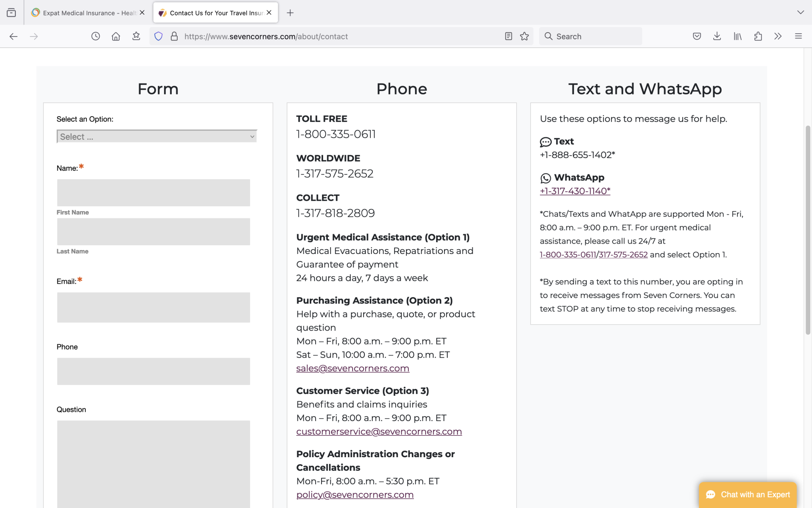This screenshot has width=812, height=508.
Task: Click the Urgent Medical Assistance heading
Action: point(383,237)
